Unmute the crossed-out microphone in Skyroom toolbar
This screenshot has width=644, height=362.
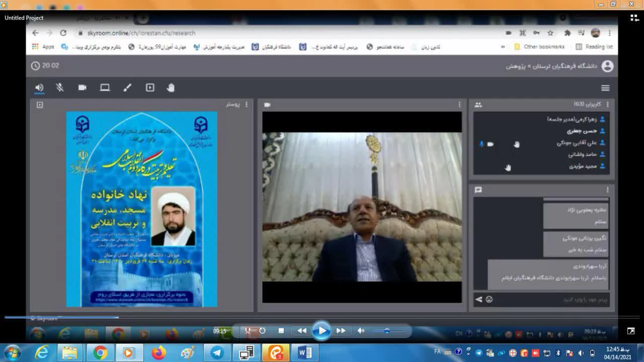[x=60, y=88]
